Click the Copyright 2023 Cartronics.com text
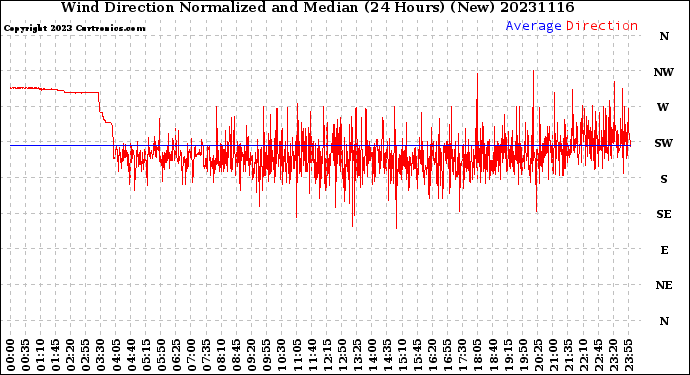The width and height of the screenshot is (690, 375). click(x=74, y=28)
